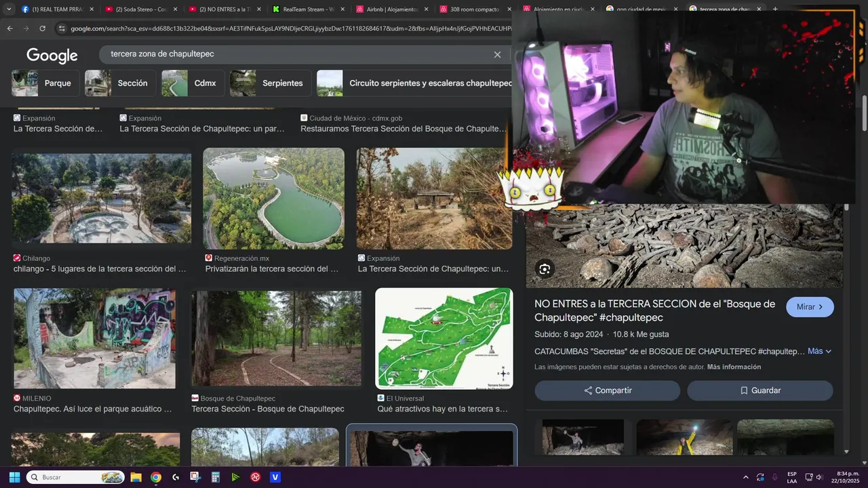Open the ESP LAA language selector
Viewport: 868px width, 488px height.
pyautogui.click(x=792, y=477)
